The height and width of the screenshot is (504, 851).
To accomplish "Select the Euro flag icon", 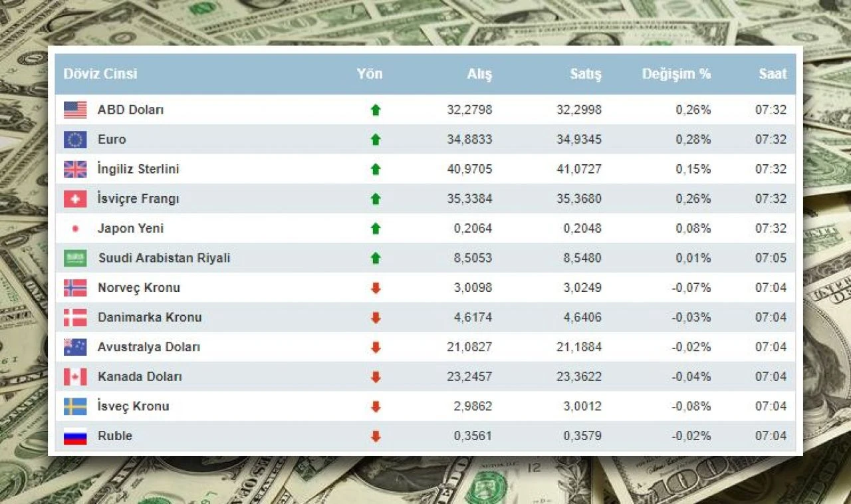I will [x=76, y=140].
